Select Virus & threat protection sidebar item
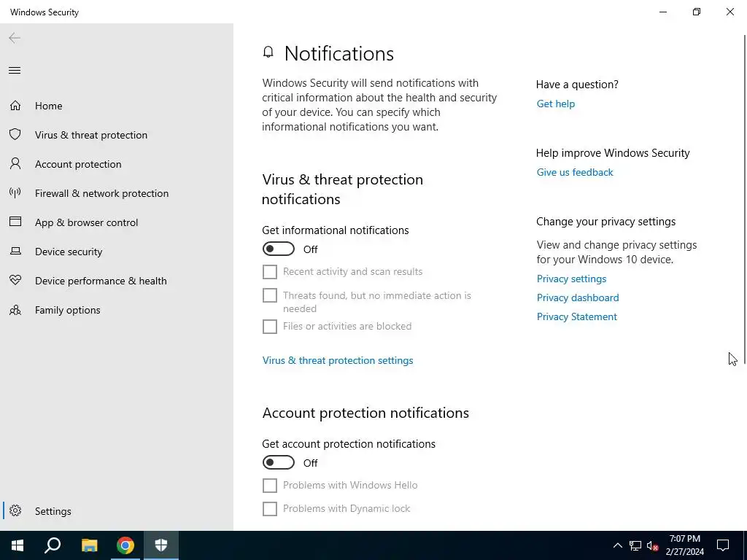Screen dimensions: 747x560 point(117,135)
